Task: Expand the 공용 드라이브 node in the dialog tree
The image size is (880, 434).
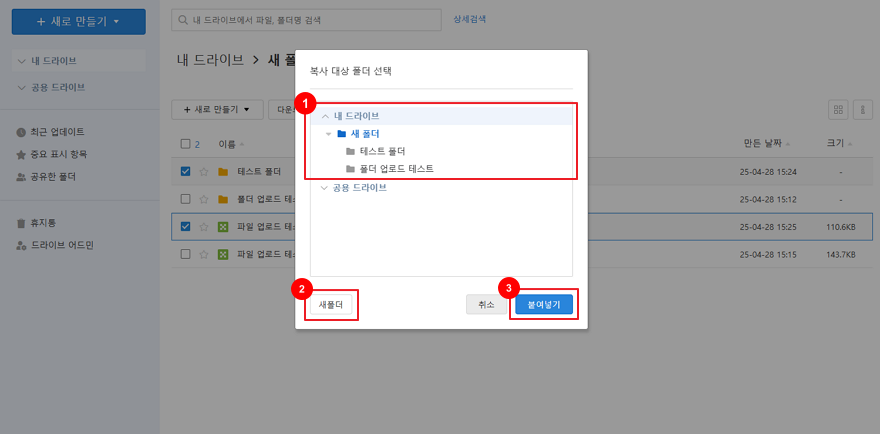Action: (324, 187)
